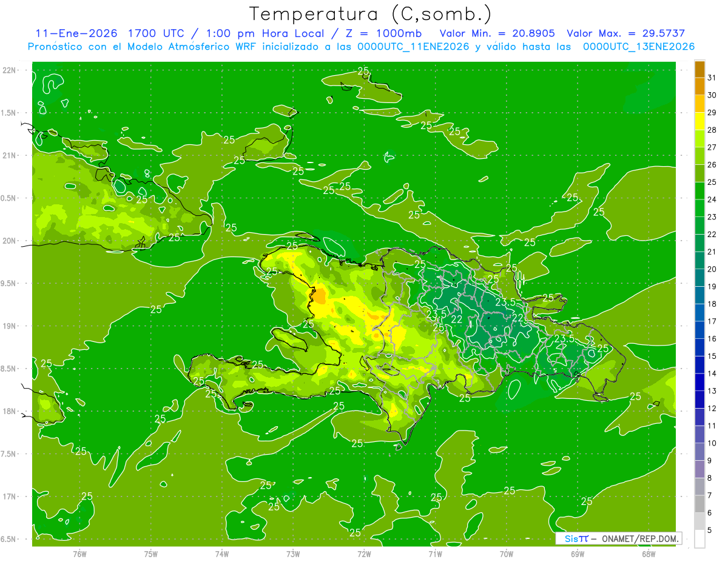This screenshot has height=562, width=728.
Task: Click the '74W' longitude axis label
Action: click(222, 554)
